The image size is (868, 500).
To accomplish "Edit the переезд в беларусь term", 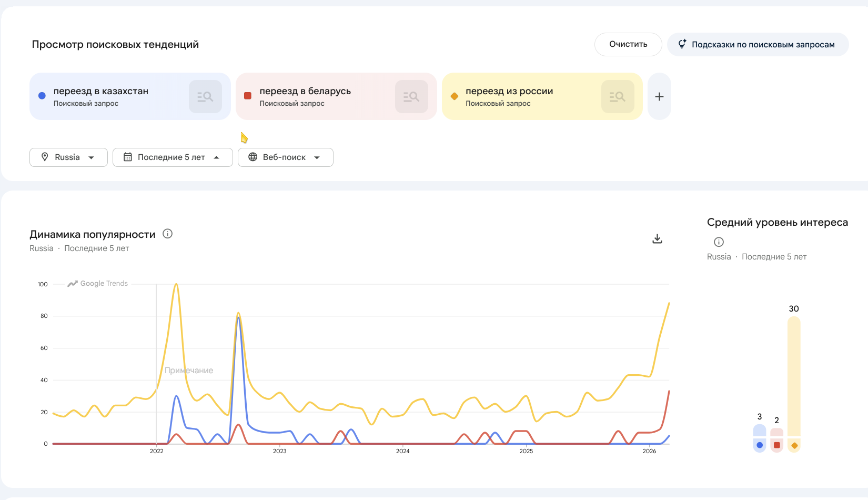I will tap(305, 92).
